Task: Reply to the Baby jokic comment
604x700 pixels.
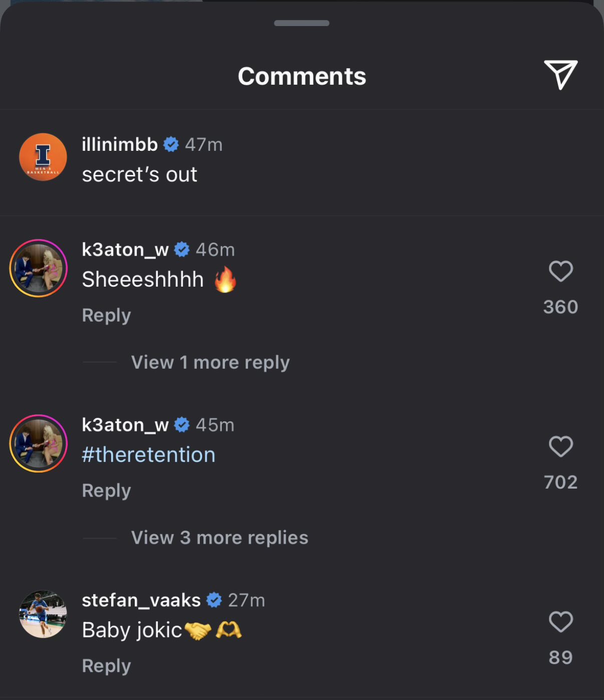Action: pyautogui.click(x=107, y=666)
